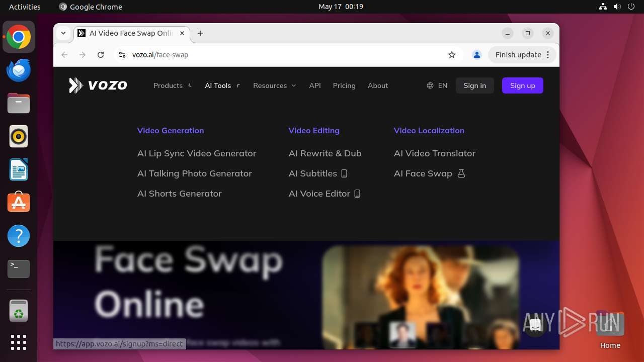This screenshot has height=362, width=644.
Task: Open Thunderbird Mail from the dock
Action: (x=19, y=70)
